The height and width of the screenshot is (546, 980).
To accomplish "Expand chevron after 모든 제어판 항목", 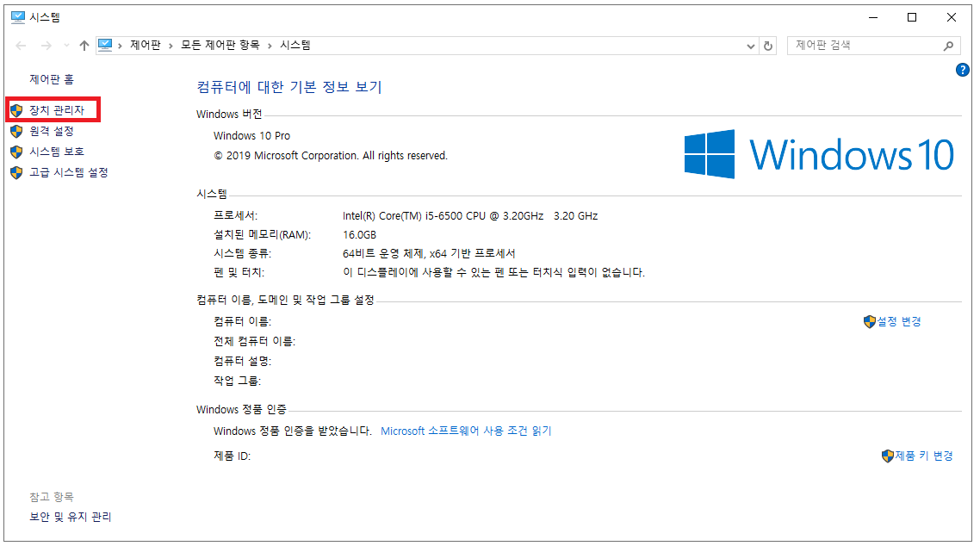I will click(270, 46).
